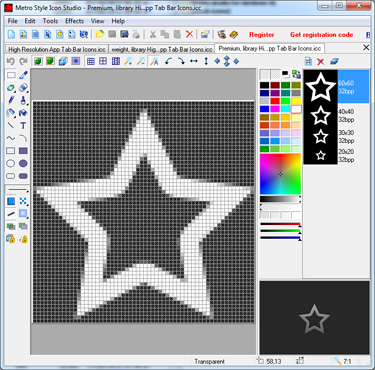Pick the yellow color swatch
This screenshot has height=370, width=375.
(x=296, y=101)
